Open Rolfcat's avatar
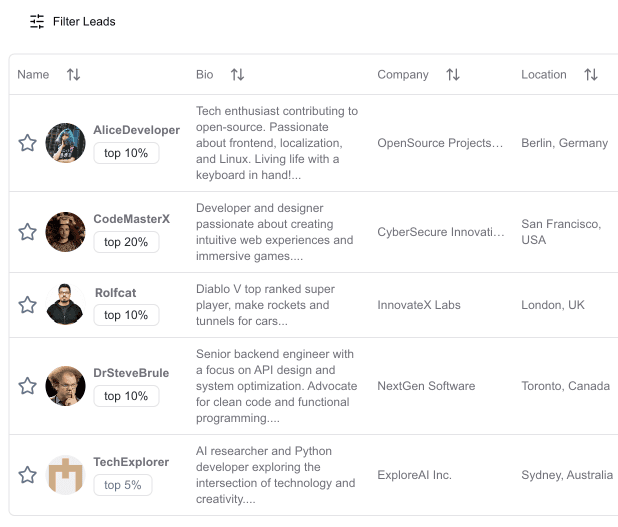This screenshot has height=527, width=618. [x=65, y=305]
